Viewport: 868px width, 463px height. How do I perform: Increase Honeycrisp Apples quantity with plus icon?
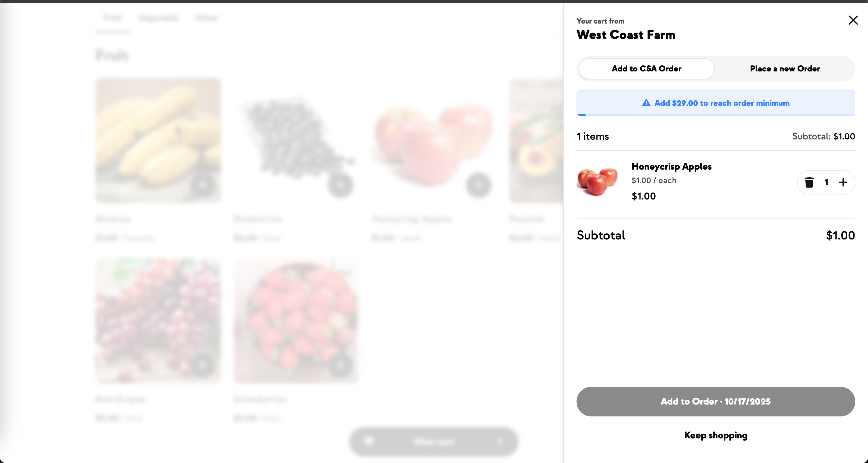click(843, 182)
